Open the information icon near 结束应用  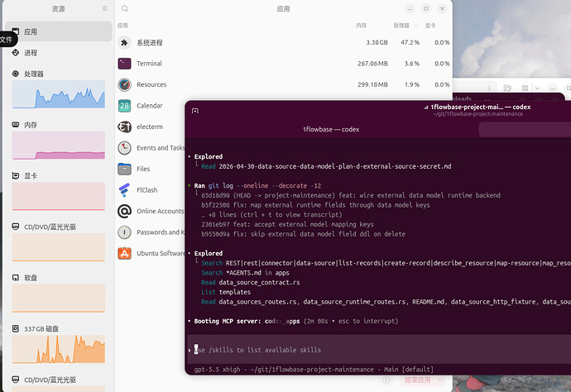(386, 380)
